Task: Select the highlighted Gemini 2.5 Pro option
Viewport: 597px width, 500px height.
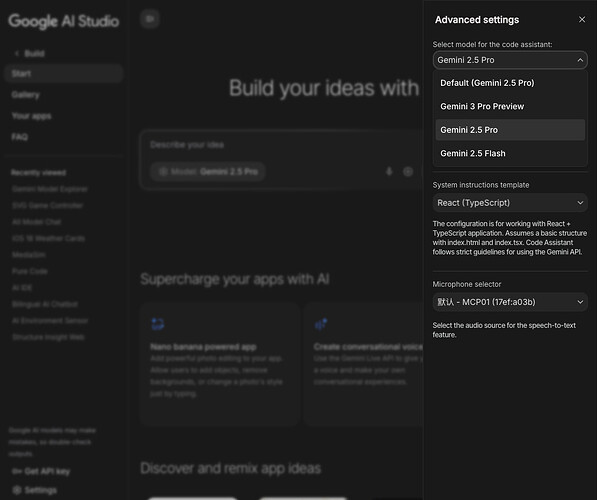Action: point(510,130)
